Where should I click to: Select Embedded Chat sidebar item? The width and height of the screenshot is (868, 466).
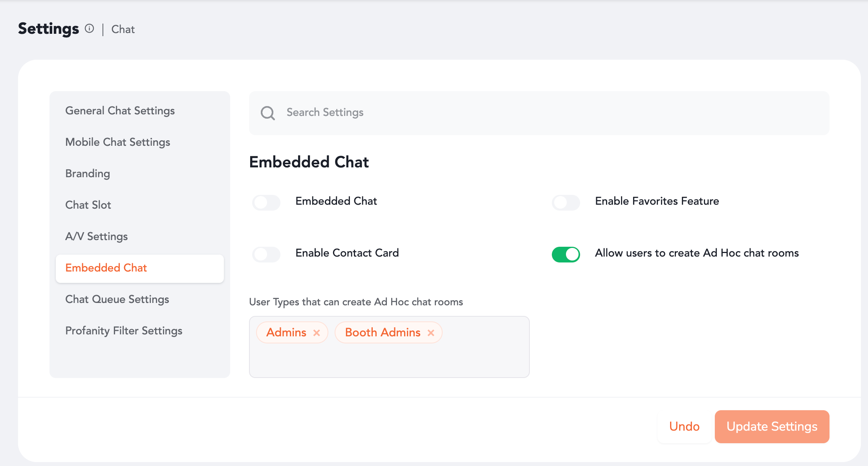106,268
